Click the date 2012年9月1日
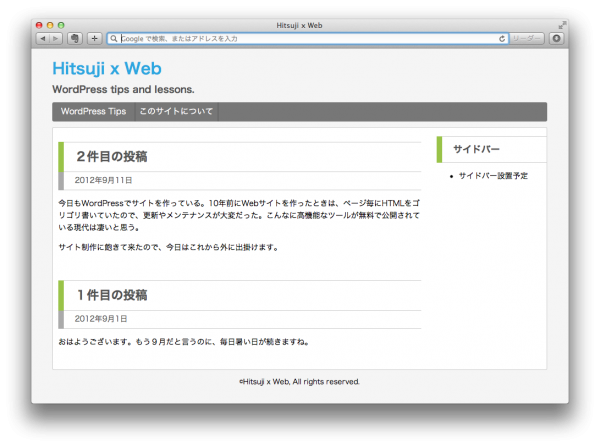This screenshot has height=447, width=600. 101,319
